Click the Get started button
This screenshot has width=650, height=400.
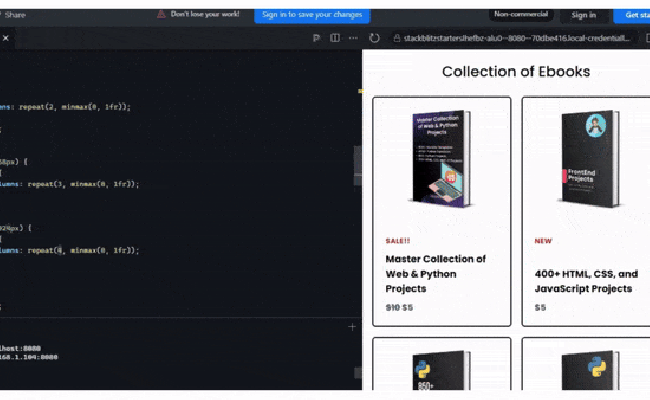(x=634, y=15)
